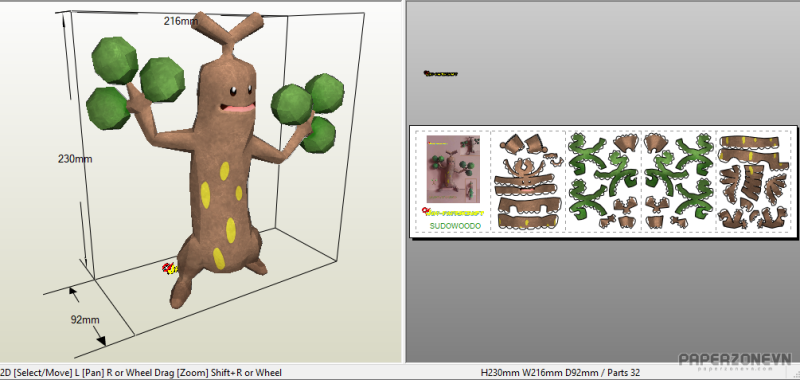Screen dimensions: 800x380
Task: Click the 92mm depth dimension label
Action: pos(85,320)
